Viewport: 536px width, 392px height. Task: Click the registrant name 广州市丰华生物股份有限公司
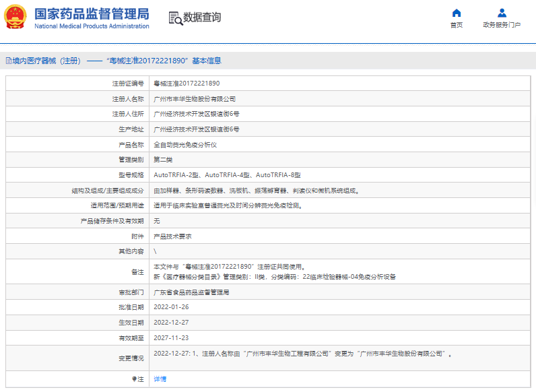(195, 98)
